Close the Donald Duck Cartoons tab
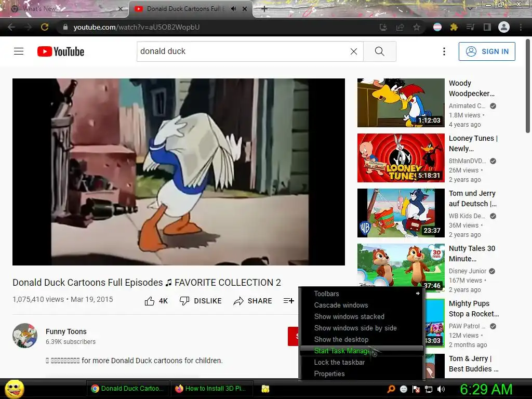The width and height of the screenshot is (532, 399). coord(245,9)
